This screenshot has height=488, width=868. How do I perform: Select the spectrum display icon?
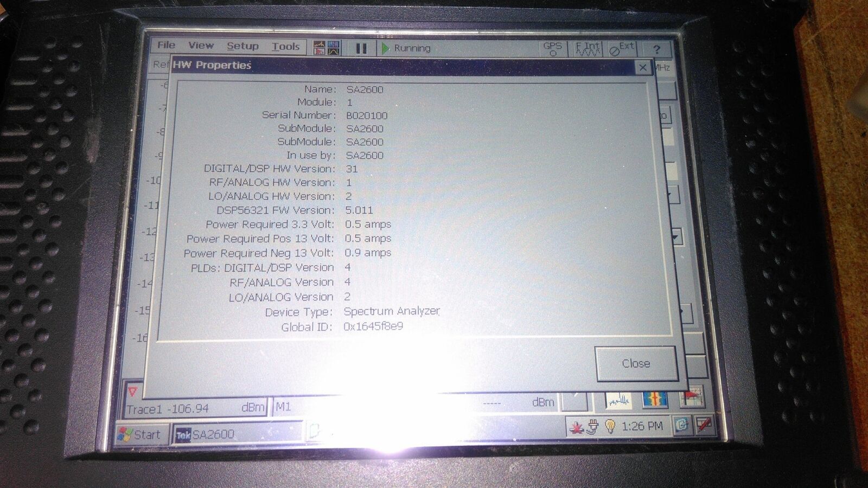(618, 400)
